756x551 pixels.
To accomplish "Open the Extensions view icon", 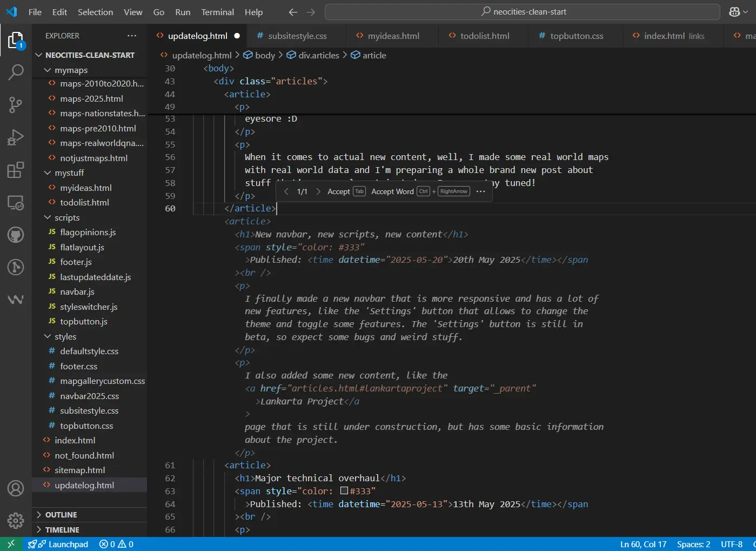I will point(16,170).
